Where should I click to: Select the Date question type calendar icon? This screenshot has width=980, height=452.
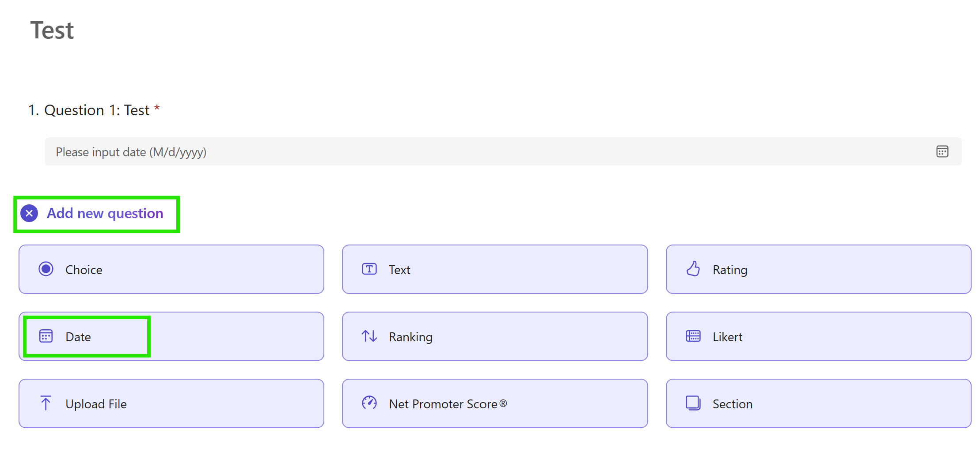(46, 336)
